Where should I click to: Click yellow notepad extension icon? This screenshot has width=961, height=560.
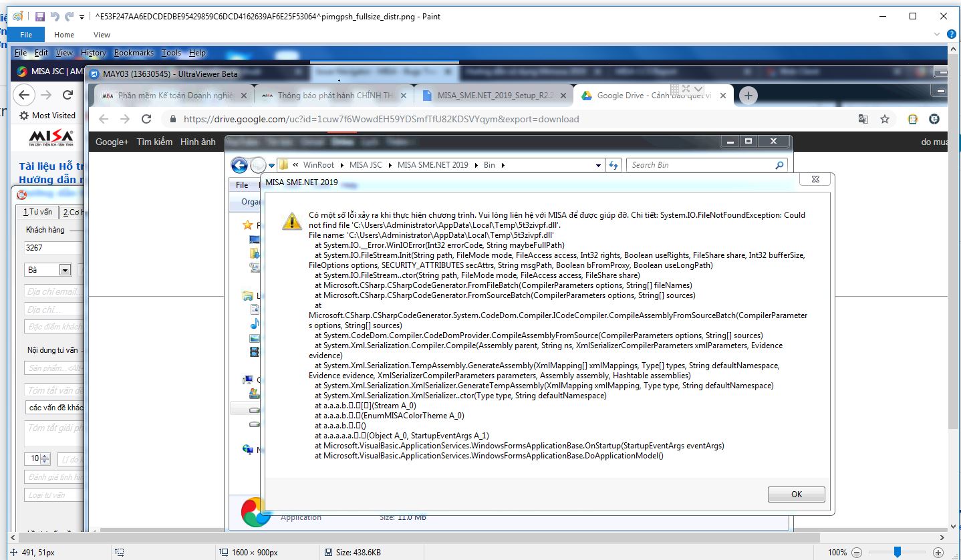click(x=913, y=119)
